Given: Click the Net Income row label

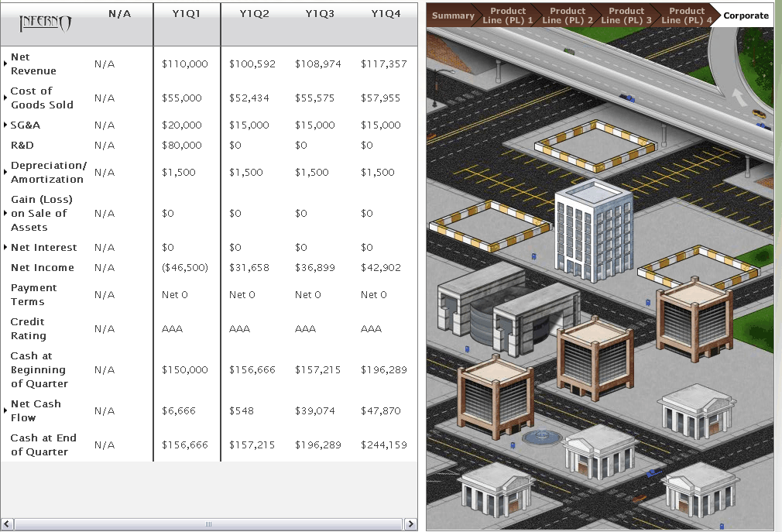Looking at the screenshot, I should click(43, 267).
